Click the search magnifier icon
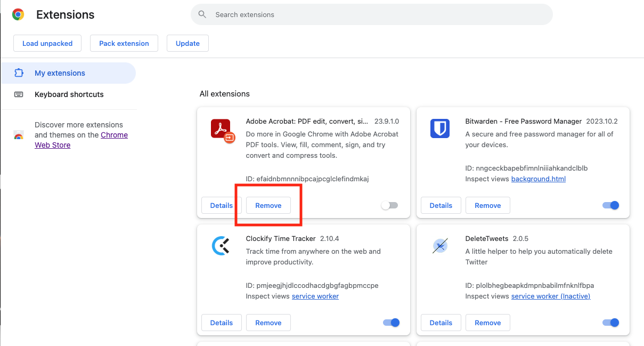644x346 pixels. pos(202,14)
